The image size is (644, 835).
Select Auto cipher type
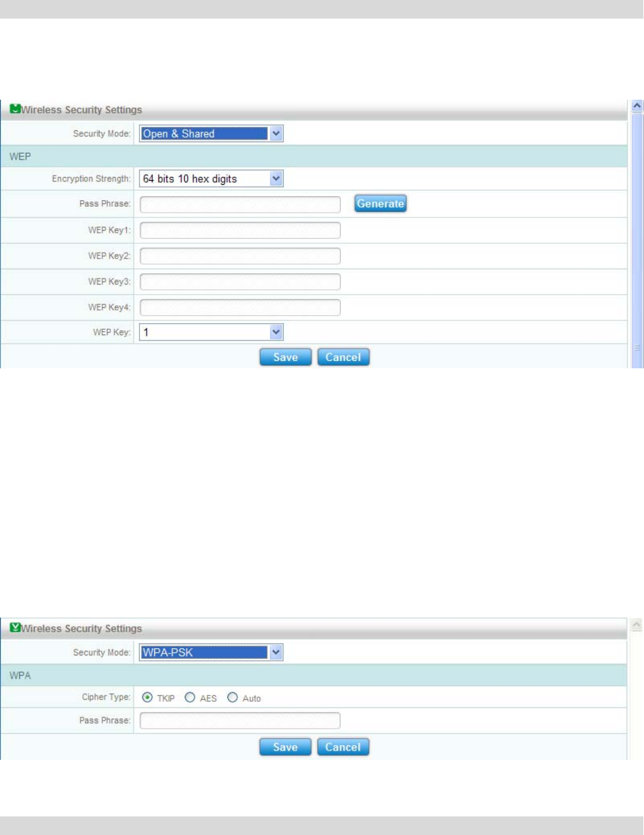point(232,697)
